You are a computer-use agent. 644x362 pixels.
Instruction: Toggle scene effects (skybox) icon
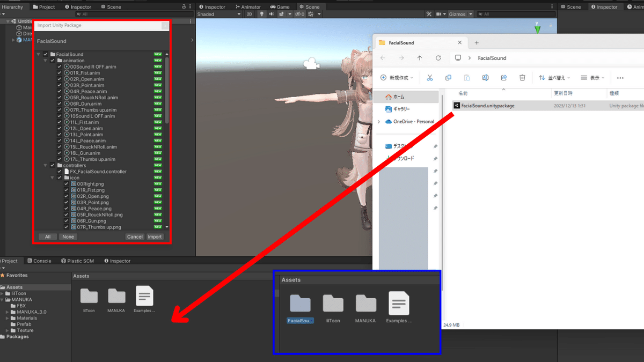pos(282,14)
